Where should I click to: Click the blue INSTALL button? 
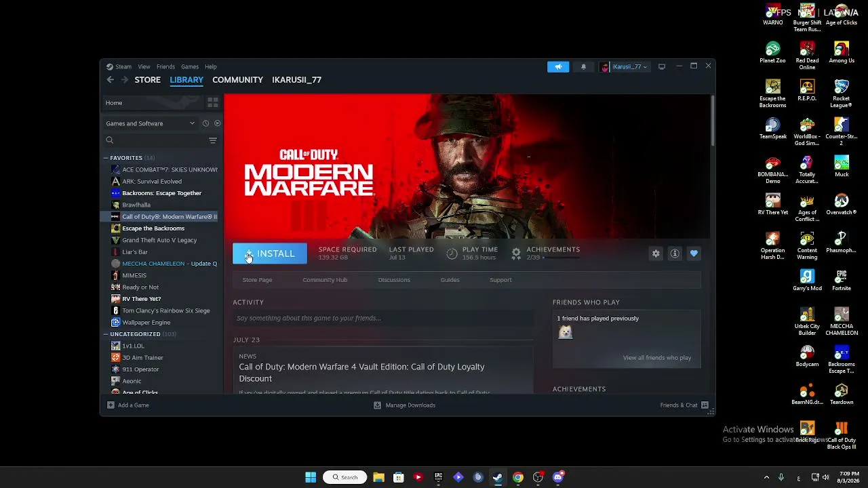click(x=270, y=253)
